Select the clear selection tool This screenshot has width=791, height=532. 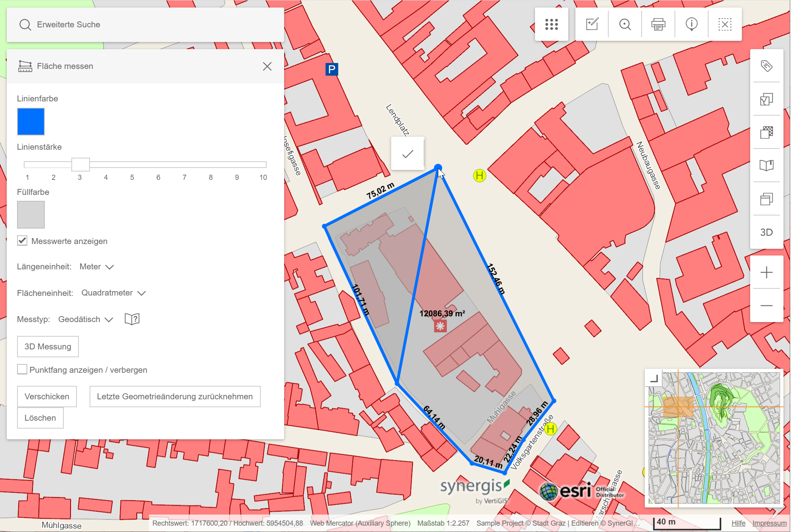tap(725, 24)
